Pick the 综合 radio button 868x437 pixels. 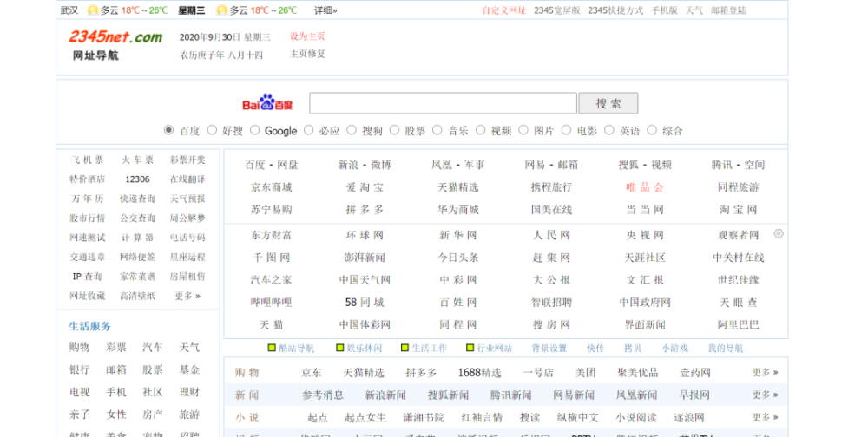652,130
